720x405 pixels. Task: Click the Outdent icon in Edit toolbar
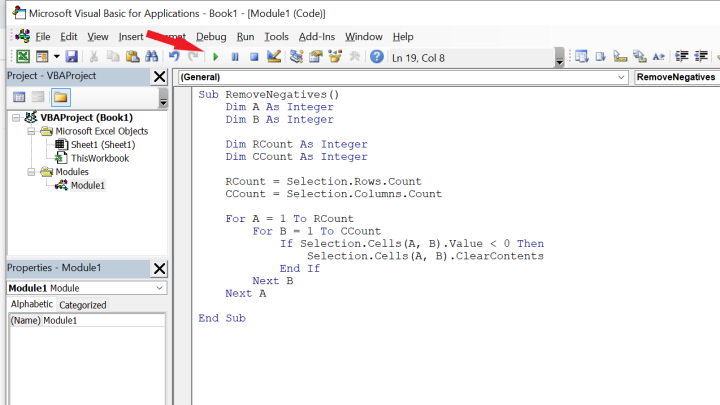coord(701,56)
